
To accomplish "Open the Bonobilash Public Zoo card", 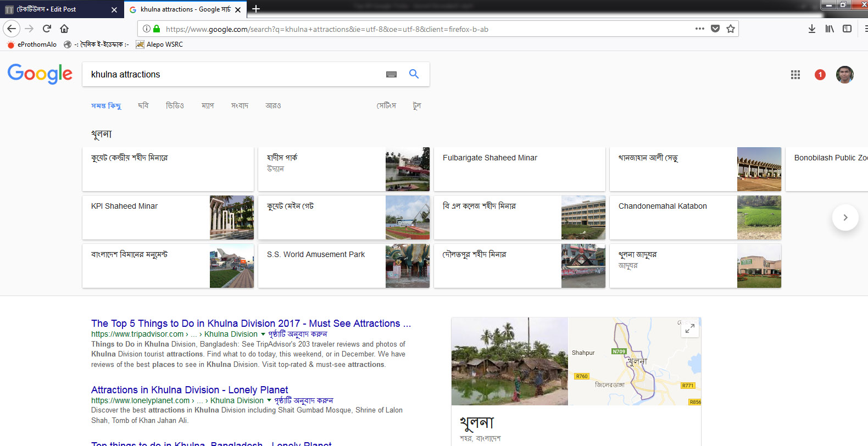I will [x=827, y=169].
